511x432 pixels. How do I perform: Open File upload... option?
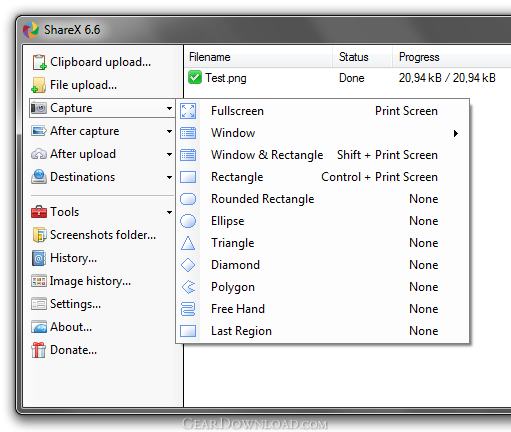pyautogui.click(x=83, y=85)
